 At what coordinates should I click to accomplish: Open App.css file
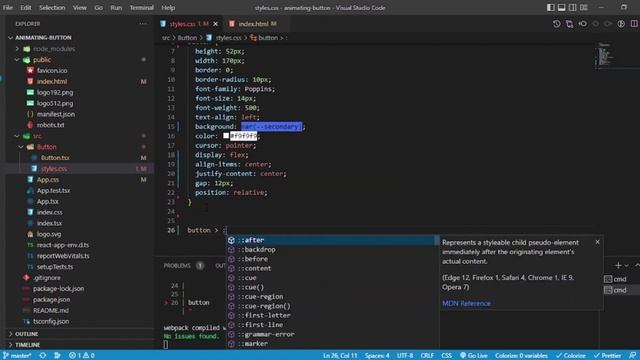coord(48,180)
